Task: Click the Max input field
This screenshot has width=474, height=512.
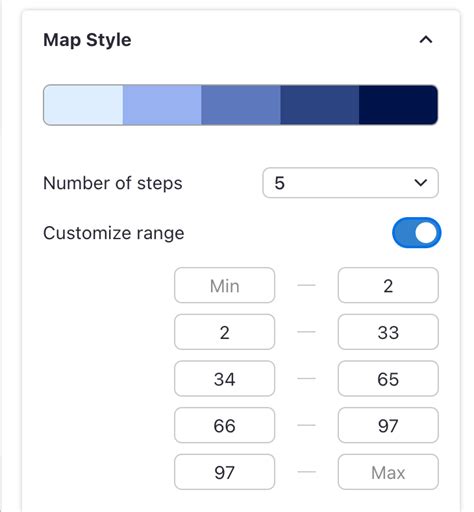Action: [x=388, y=472]
